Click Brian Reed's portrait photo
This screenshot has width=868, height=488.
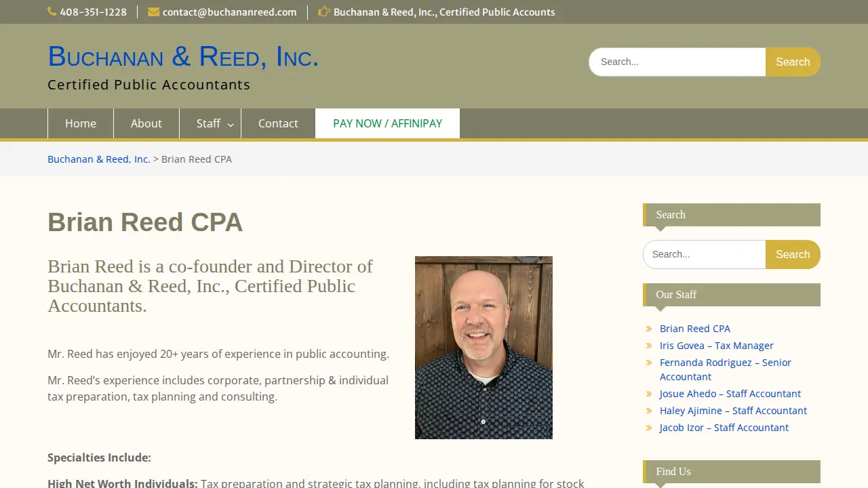tap(484, 348)
